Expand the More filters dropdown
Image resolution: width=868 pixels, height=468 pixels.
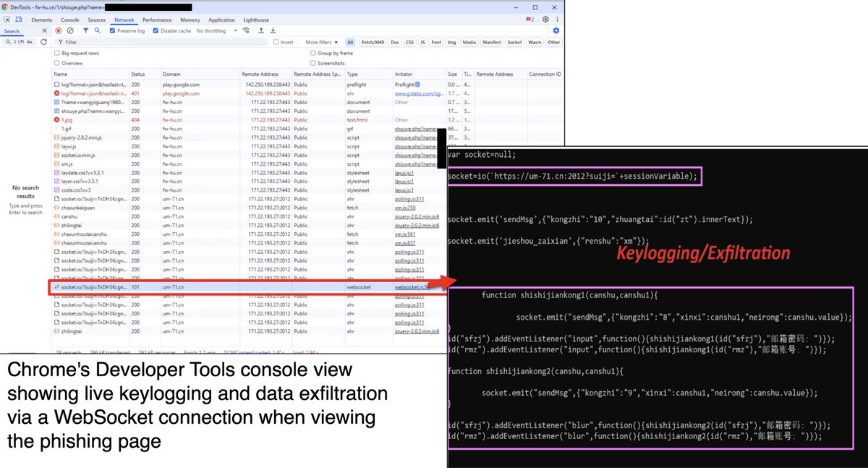click(321, 42)
